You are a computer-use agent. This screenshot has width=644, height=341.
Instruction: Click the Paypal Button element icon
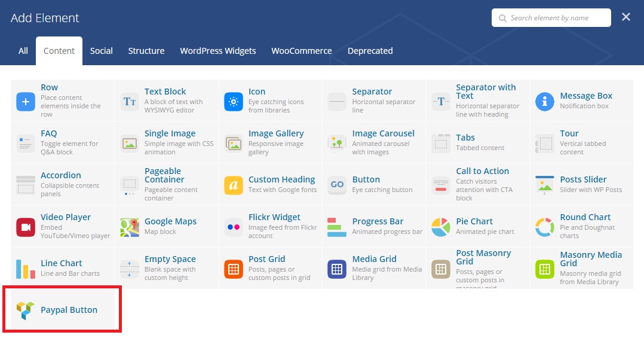(26, 310)
